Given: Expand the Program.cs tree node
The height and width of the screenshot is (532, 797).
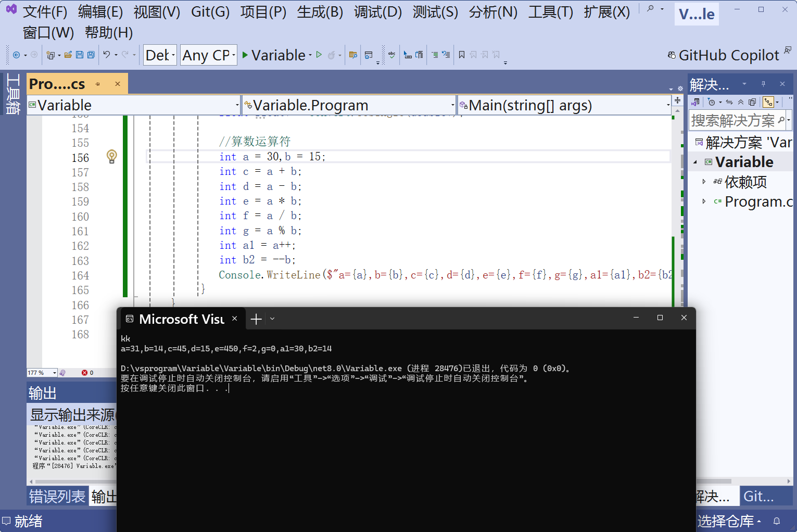Looking at the screenshot, I should click(704, 201).
